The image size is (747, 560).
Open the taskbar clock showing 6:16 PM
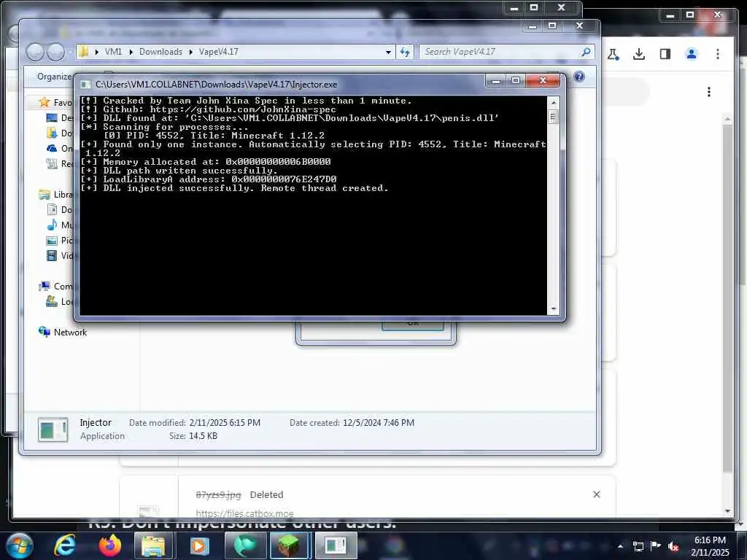point(709,546)
